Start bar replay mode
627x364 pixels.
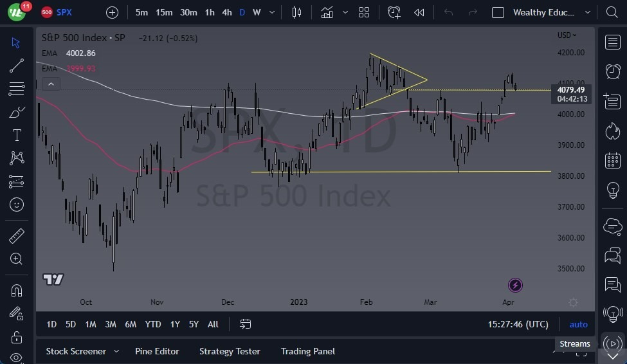pyautogui.click(x=419, y=12)
